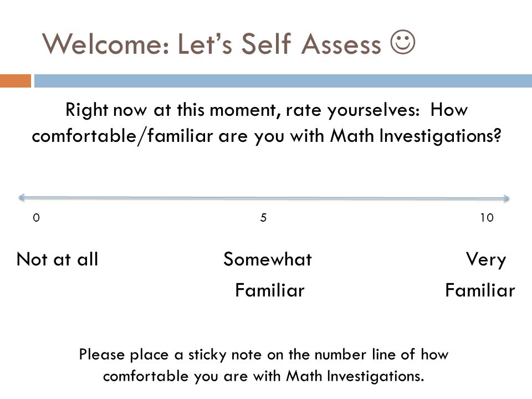The height and width of the screenshot is (399, 532).
Task: Click 'Math Investigations?' in the question
Action: click(416, 136)
